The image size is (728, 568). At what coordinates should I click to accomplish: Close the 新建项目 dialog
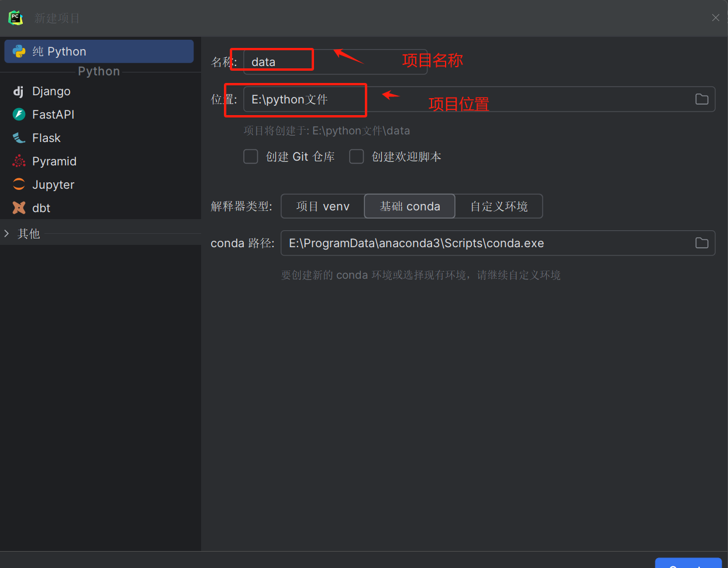point(715,18)
